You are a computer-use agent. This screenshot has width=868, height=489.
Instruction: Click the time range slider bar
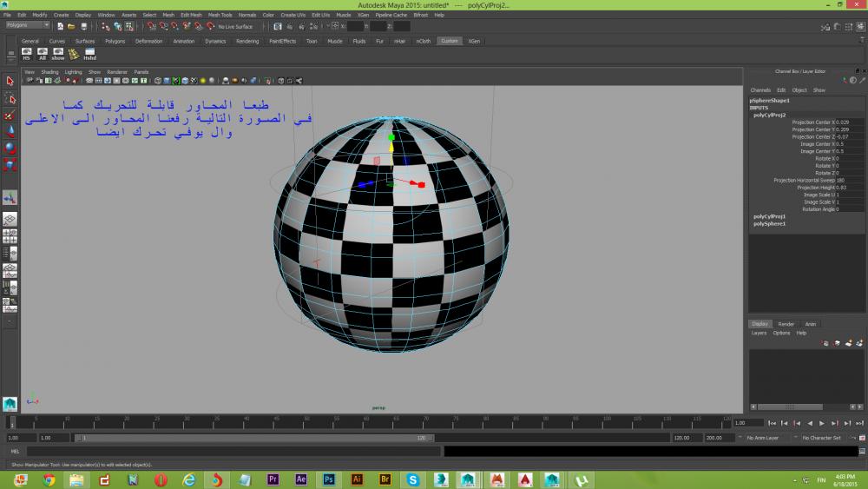[256, 438]
